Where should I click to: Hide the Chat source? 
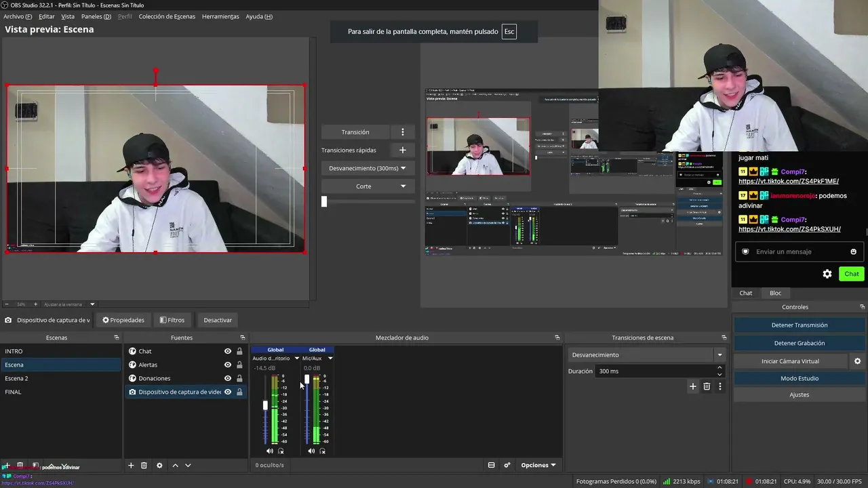click(x=228, y=351)
